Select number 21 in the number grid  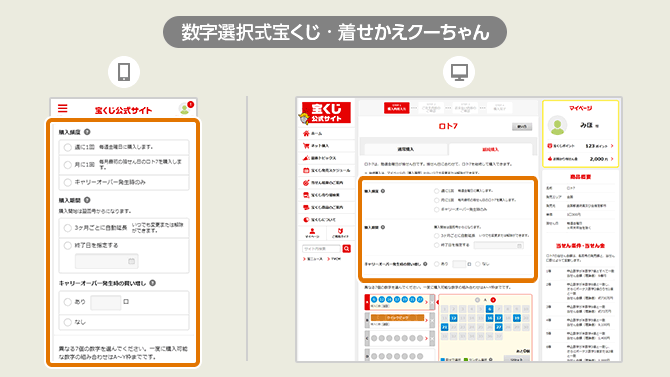point(444,327)
